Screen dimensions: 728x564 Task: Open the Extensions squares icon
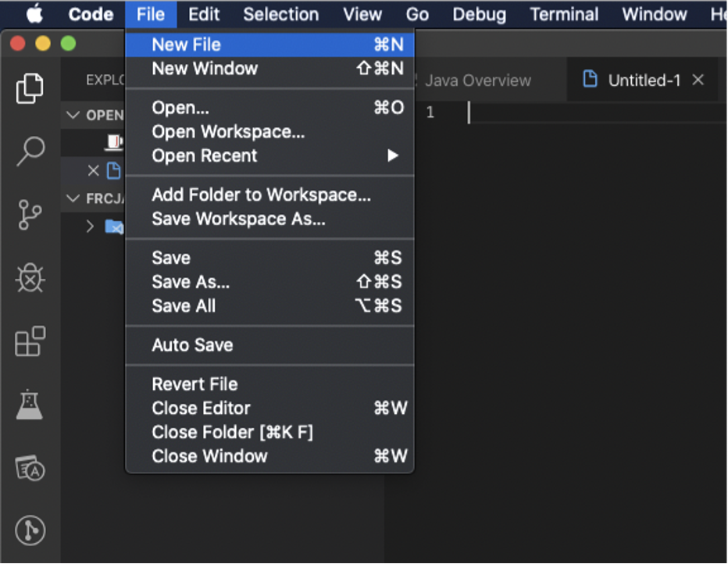(30, 341)
